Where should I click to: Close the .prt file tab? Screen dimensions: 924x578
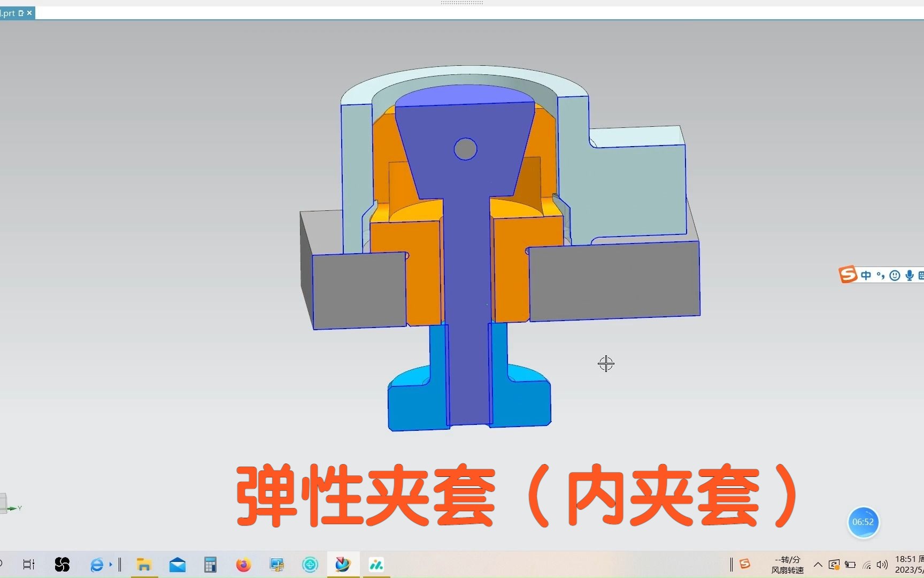29,13
